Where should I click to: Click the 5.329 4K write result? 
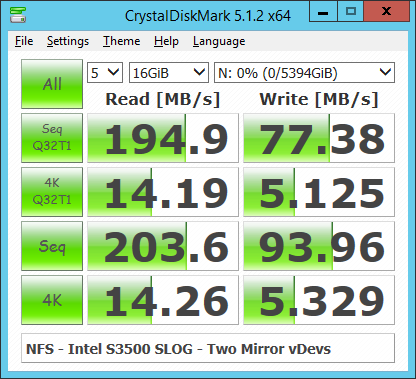(x=319, y=300)
